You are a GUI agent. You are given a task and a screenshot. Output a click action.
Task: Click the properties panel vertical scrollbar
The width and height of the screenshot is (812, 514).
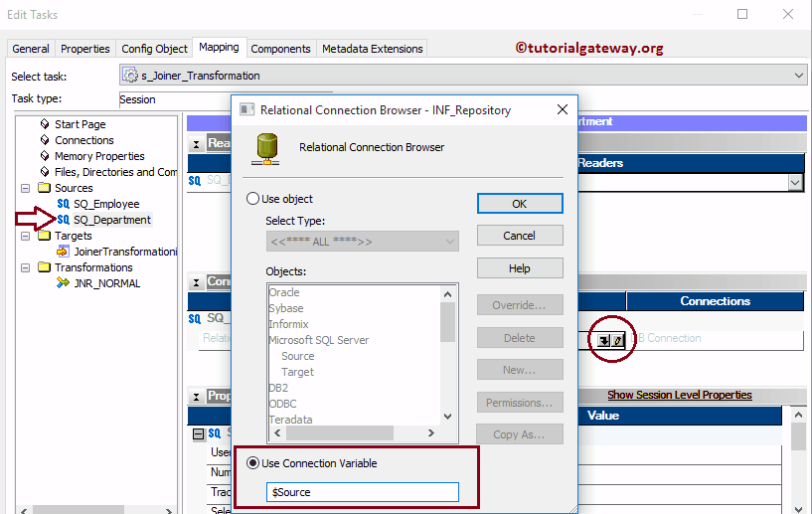pyautogui.click(x=798, y=460)
